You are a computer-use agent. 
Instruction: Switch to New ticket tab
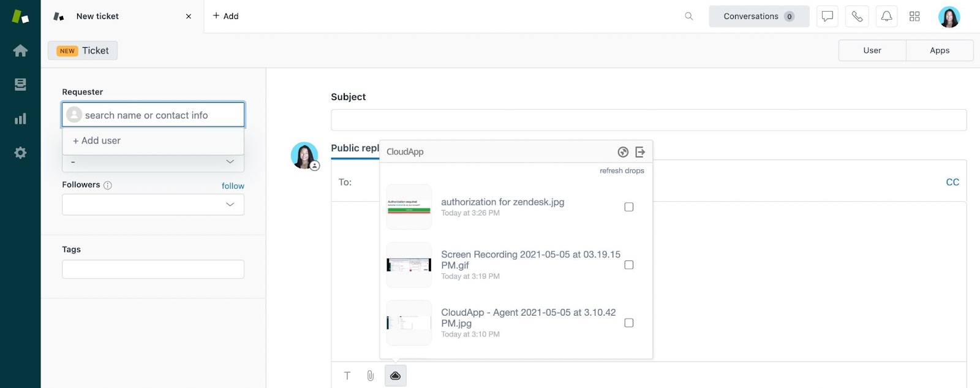[123, 17]
